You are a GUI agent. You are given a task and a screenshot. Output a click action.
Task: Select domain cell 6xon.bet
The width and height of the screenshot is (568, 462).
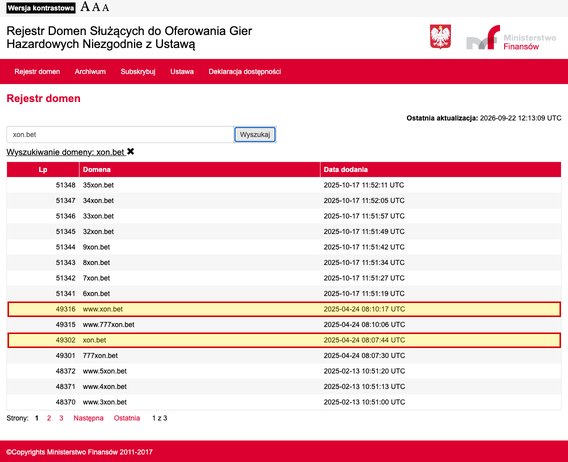click(x=96, y=294)
